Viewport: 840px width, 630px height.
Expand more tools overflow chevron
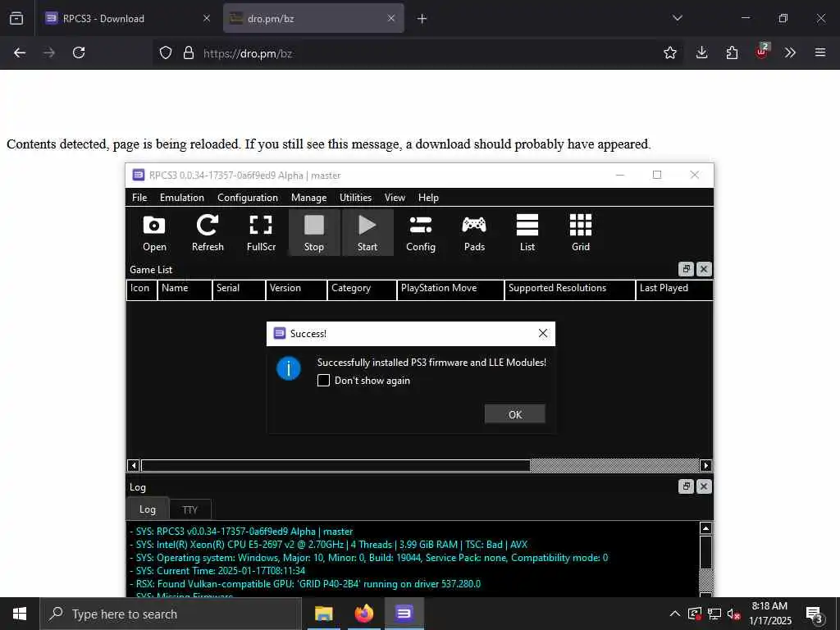tap(790, 52)
